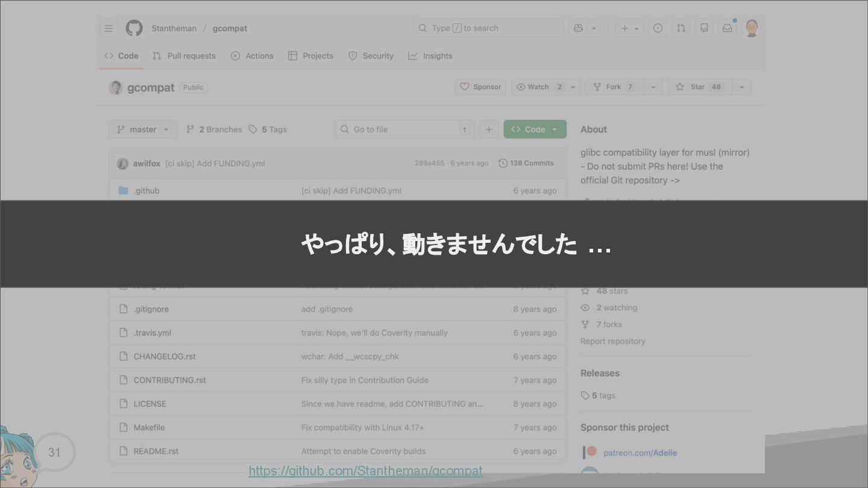Focus the Go to file search box
Screen dimensions: 868x488
point(404,129)
